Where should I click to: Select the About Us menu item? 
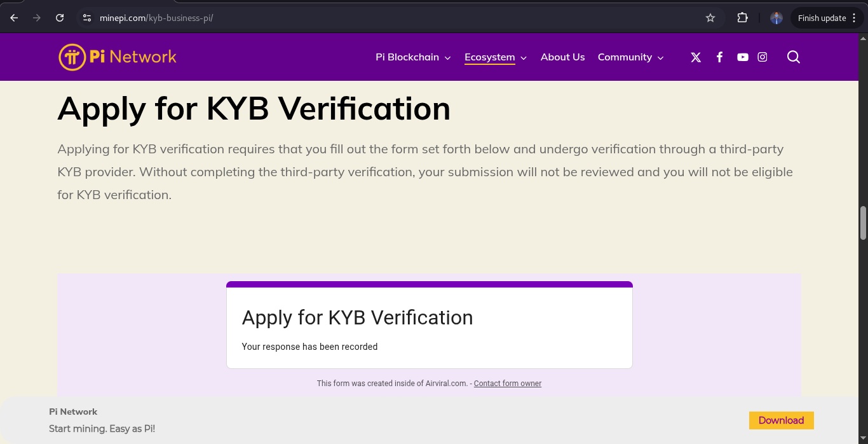pos(562,57)
